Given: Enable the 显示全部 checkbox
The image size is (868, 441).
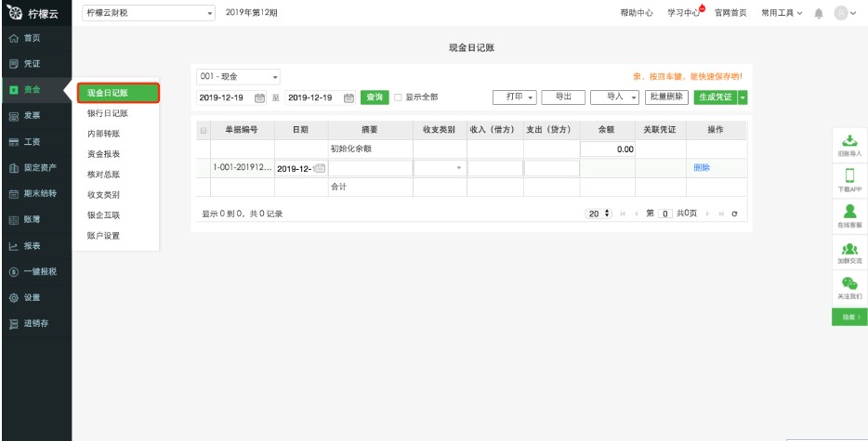Looking at the screenshot, I should pos(399,97).
